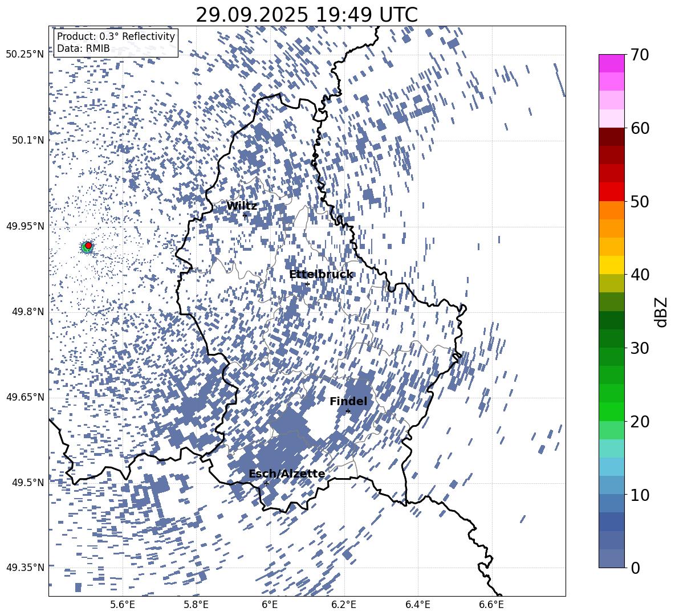Click the Esch/Alzette city label
675x616 pixels.
pos(287,474)
